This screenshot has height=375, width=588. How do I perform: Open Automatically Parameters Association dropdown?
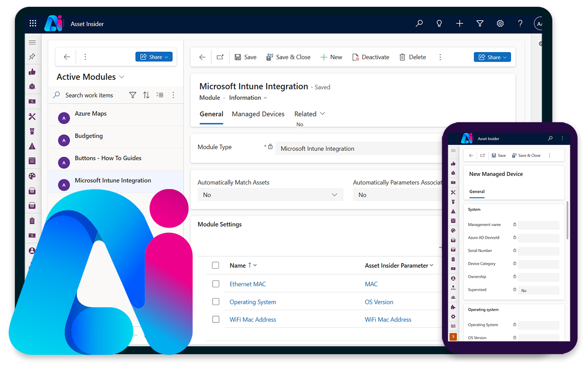[398, 195]
